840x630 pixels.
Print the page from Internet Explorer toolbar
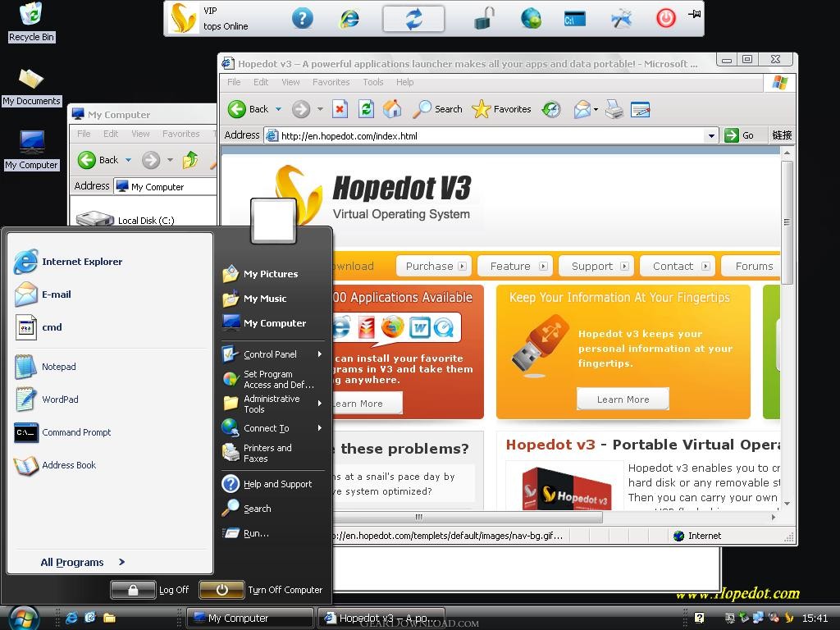click(614, 109)
